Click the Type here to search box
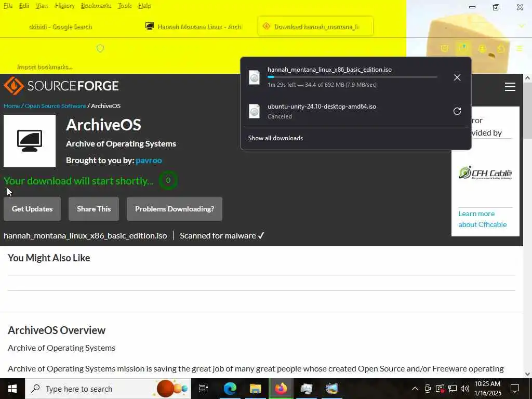This screenshot has width=532, height=399. 108,389
